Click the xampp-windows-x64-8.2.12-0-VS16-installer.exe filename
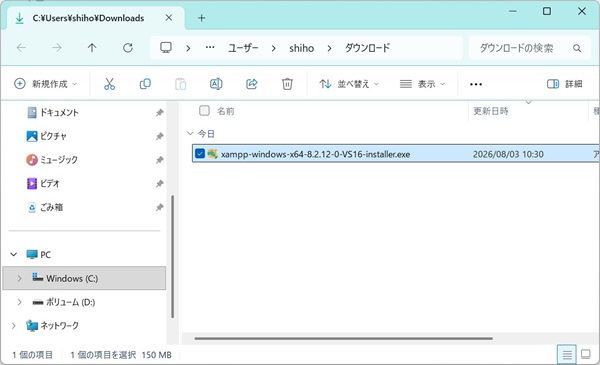Viewport: 600px width, 365px height. click(x=315, y=154)
